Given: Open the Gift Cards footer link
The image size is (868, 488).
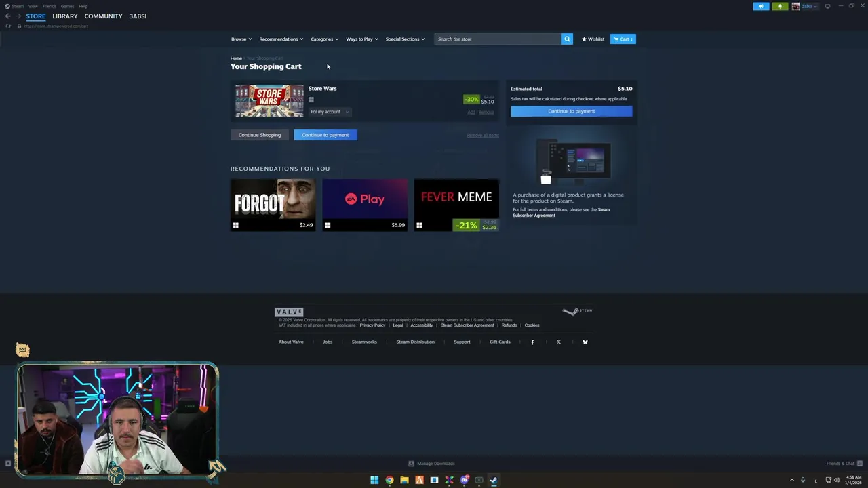Looking at the screenshot, I should (500, 342).
